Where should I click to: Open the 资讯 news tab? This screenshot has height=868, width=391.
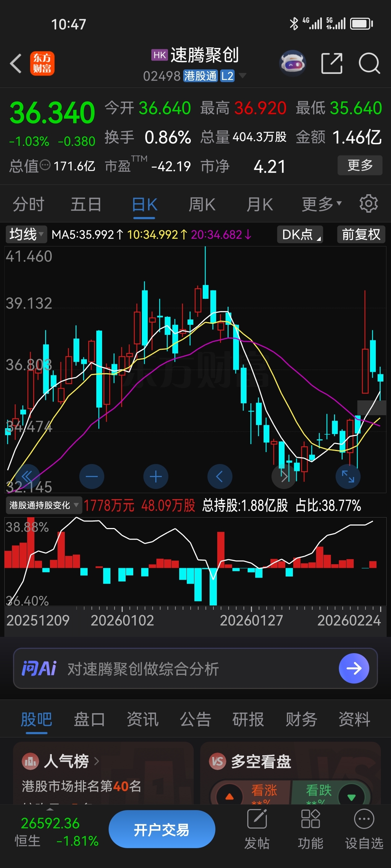coord(143,719)
